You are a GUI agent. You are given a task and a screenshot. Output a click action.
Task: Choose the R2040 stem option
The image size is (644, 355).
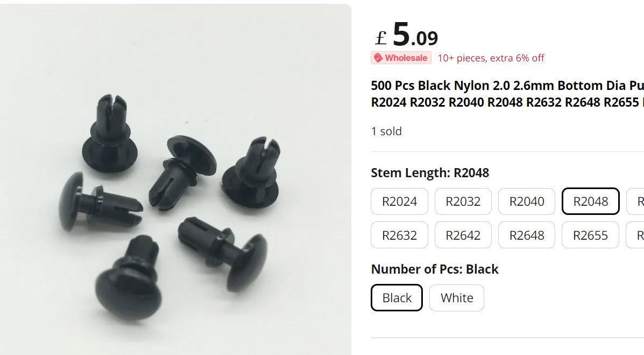527,201
